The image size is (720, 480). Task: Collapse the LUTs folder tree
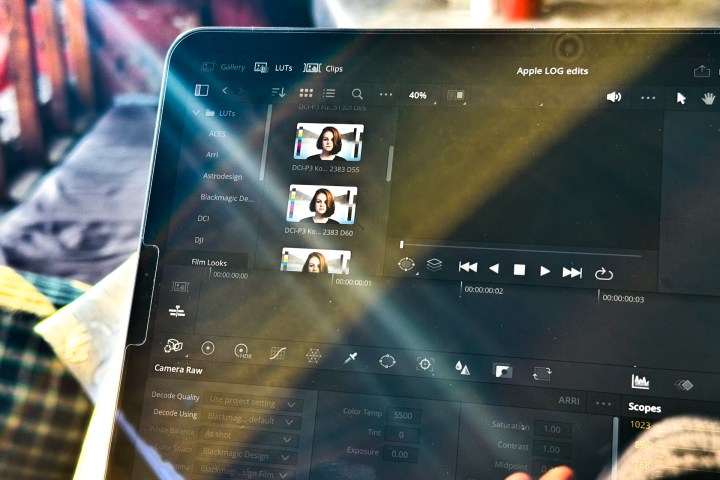(x=197, y=112)
